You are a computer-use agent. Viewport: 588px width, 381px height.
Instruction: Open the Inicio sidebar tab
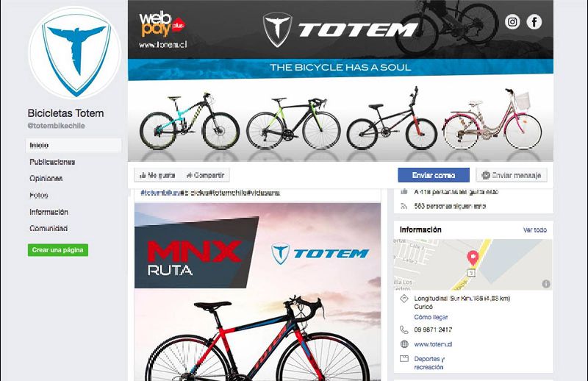pos(73,146)
